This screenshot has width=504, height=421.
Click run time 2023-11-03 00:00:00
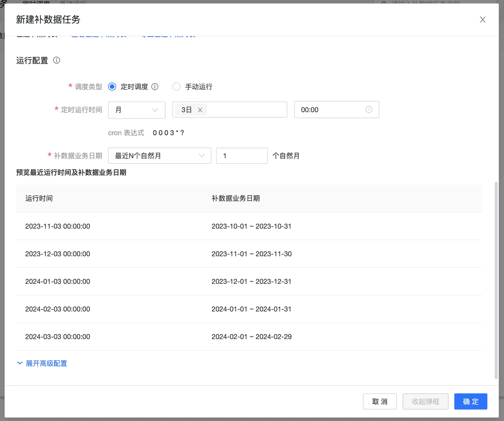[58, 226]
